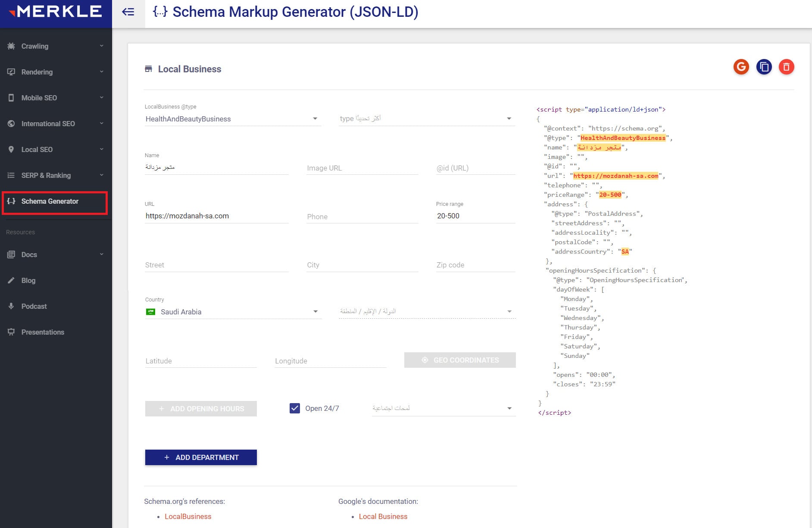Click the Podcast microphone icon

click(11, 306)
